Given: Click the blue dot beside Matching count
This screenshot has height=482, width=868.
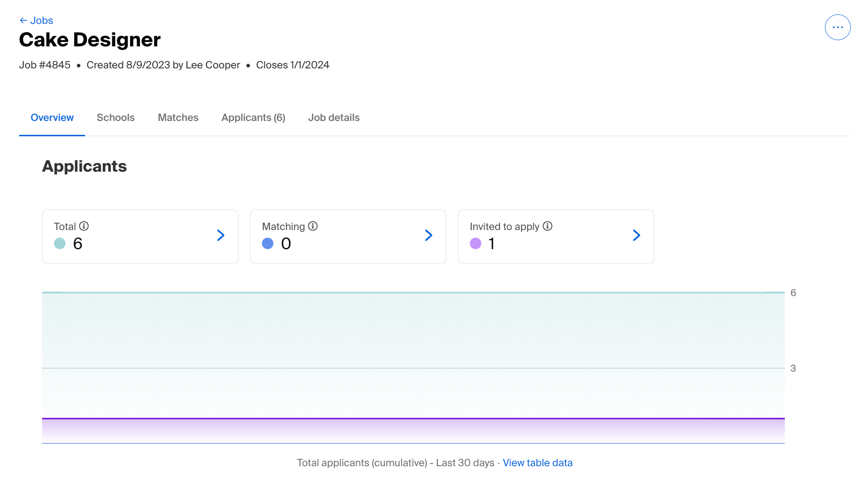Looking at the screenshot, I should pos(268,243).
